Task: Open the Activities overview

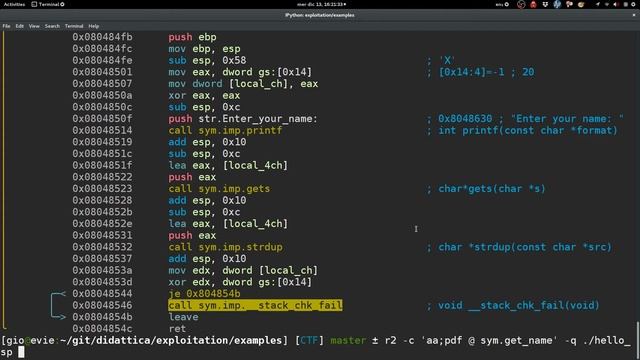Action: point(14,4)
